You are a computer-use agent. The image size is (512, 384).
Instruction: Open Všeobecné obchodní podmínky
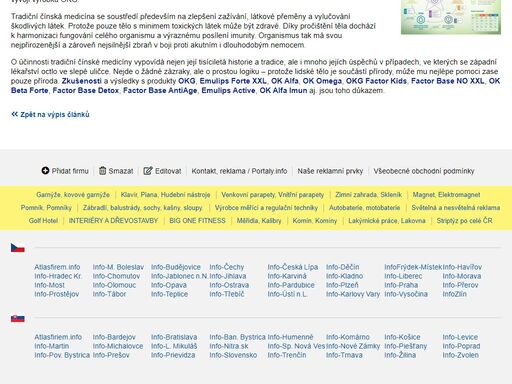point(424,171)
